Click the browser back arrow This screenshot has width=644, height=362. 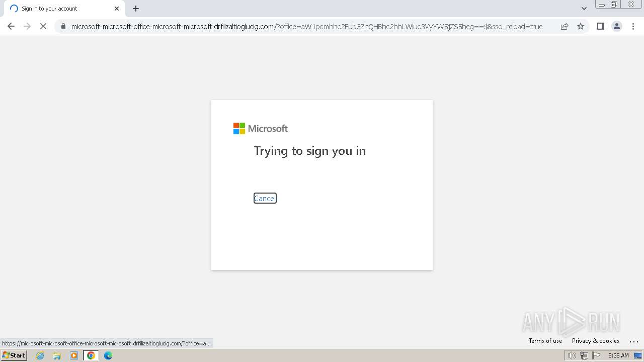pos(11,27)
